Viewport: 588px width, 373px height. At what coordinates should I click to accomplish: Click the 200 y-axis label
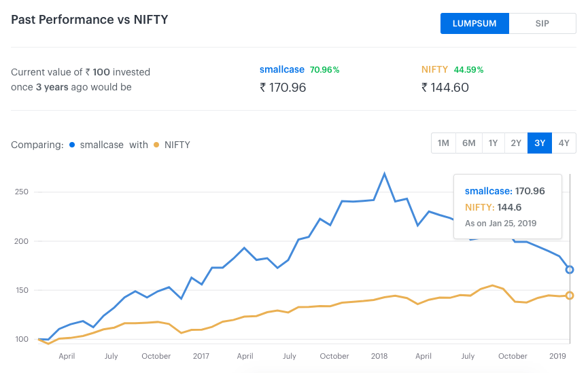[x=21, y=241]
